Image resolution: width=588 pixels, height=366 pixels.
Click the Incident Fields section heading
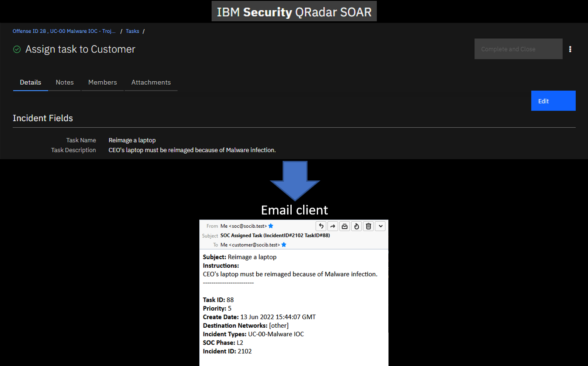point(43,118)
